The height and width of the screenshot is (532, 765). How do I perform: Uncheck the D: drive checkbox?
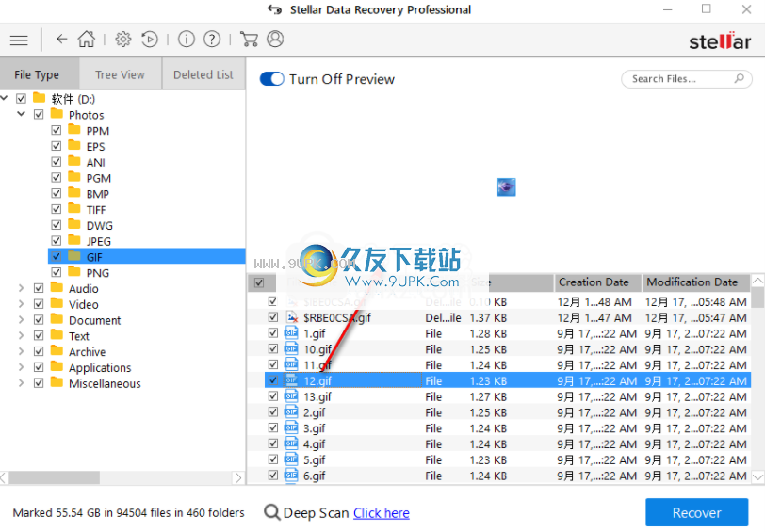[x=21, y=99]
